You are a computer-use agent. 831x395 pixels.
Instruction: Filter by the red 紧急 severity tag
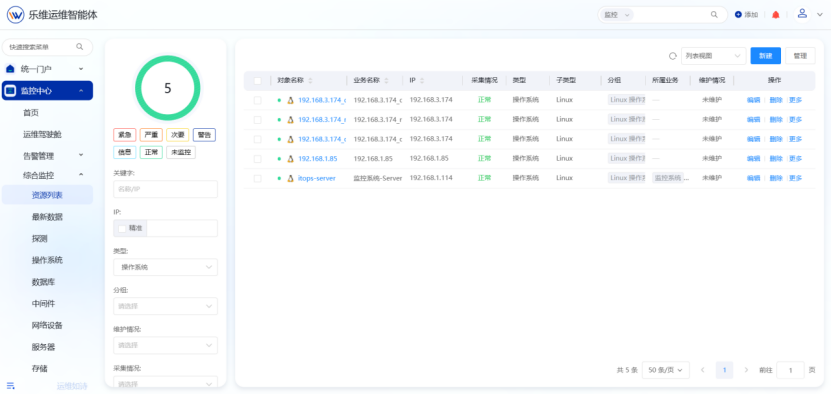(125, 135)
